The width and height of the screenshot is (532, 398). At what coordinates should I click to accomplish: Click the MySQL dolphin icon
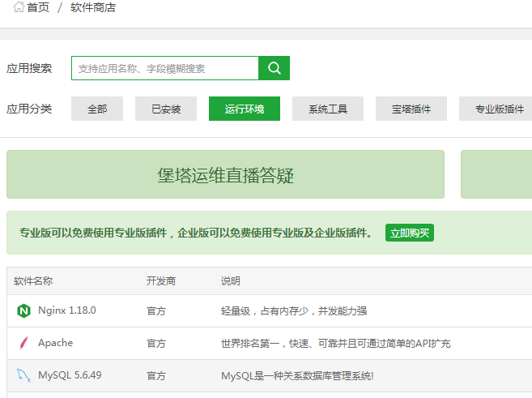click(x=23, y=375)
